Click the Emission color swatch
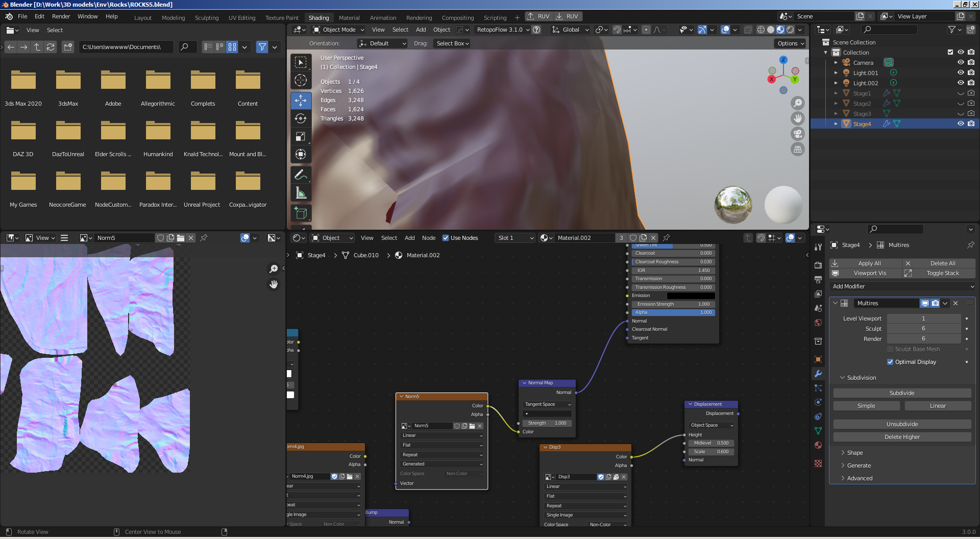Image resolution: width=980 pixels, height=539 pixels. coord(691,296)
